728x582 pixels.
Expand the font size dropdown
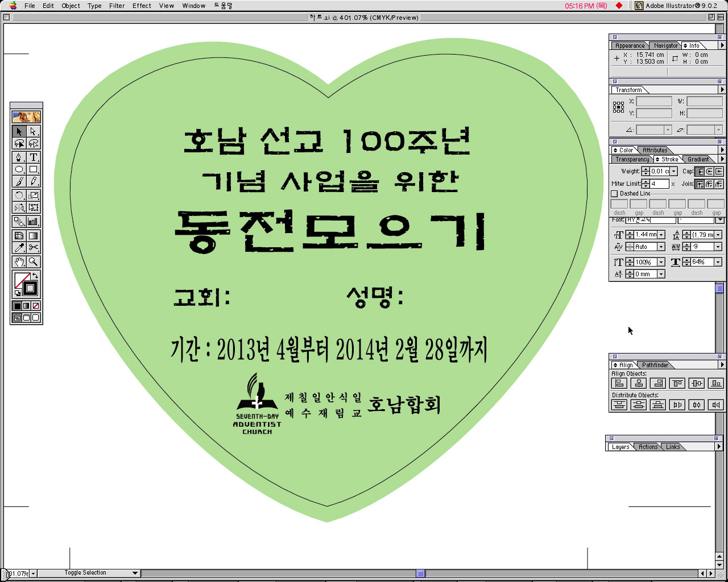click(x=661, y=235)
